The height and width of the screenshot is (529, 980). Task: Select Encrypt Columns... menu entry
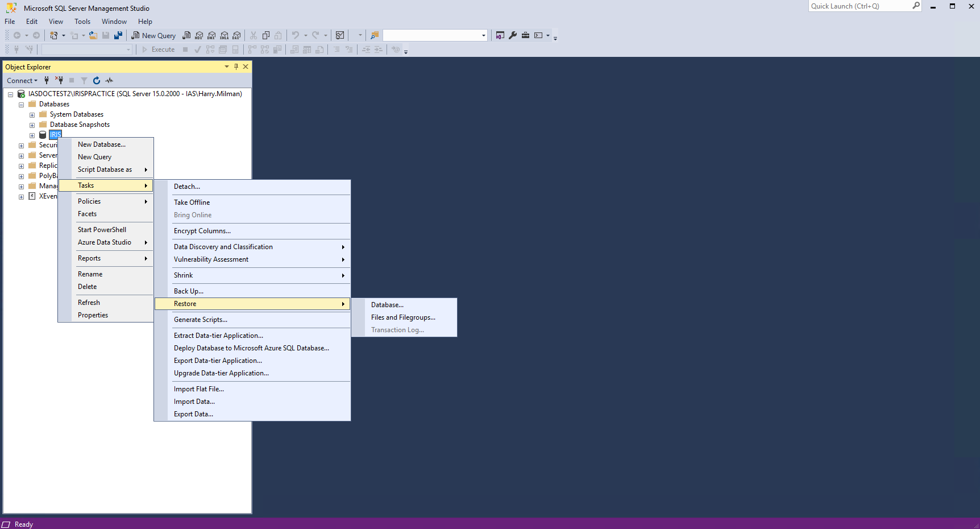[252, 231]
